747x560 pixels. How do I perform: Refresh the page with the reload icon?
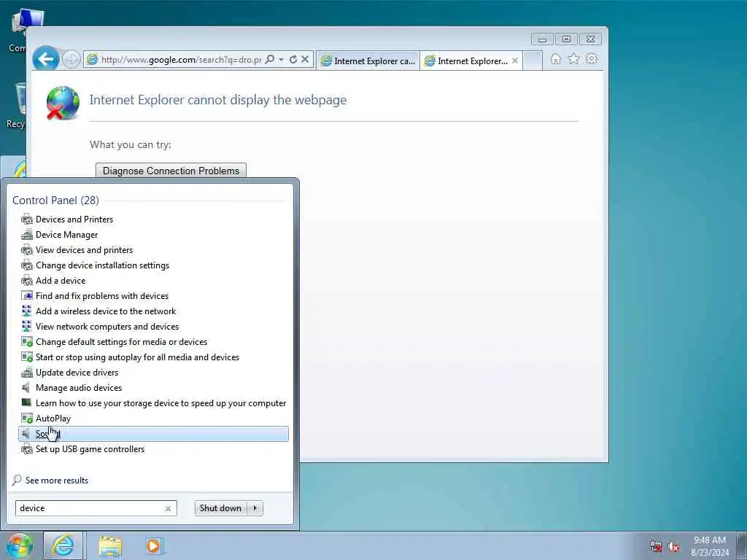pyautogui.click(x=293, y=59)
